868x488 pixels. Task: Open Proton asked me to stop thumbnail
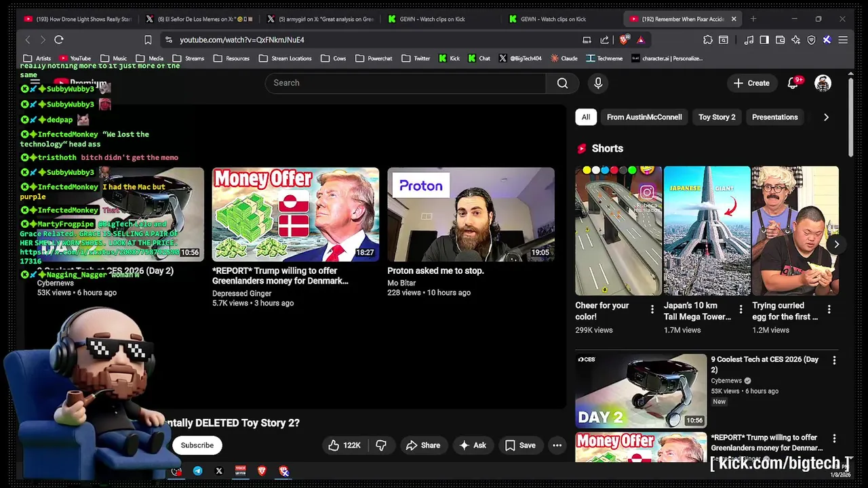[x=471, y=214]
